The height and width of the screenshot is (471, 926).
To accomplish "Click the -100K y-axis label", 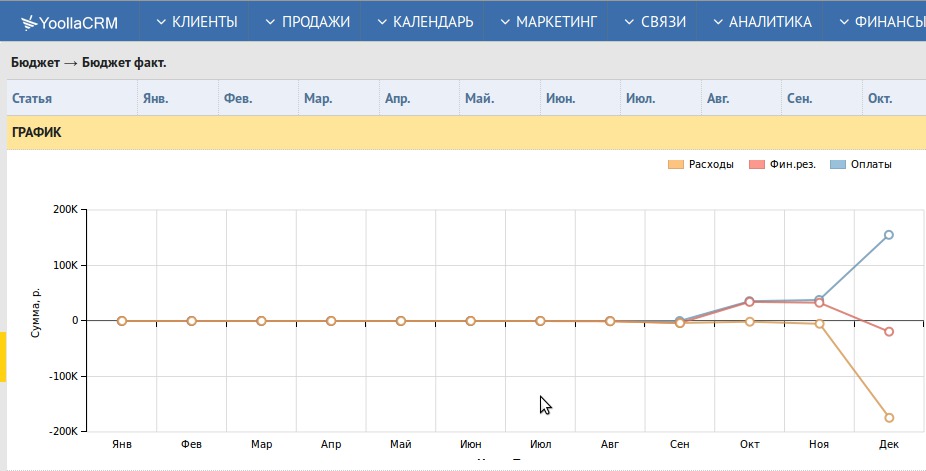I will (x=64, y=376).
